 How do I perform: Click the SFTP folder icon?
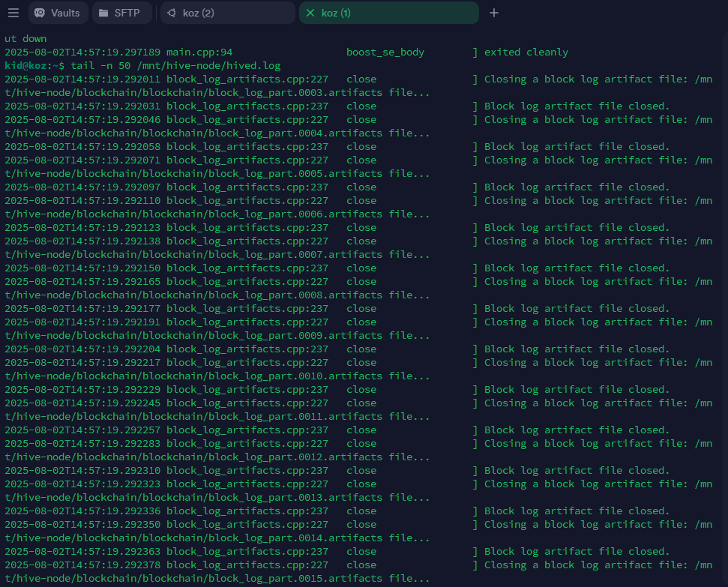103,13
